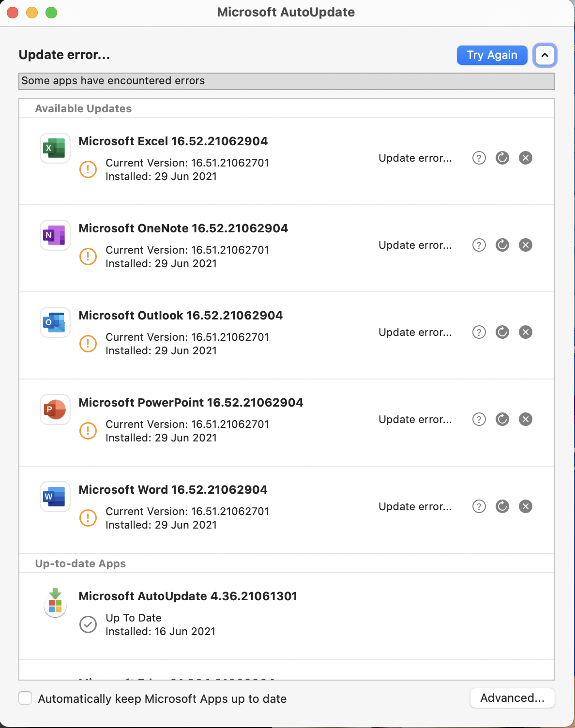Image resolution: width=575 pixels, height=728 pixels.
Task: Click the Some apps have encountered errors bar
Action: point(287,81)
